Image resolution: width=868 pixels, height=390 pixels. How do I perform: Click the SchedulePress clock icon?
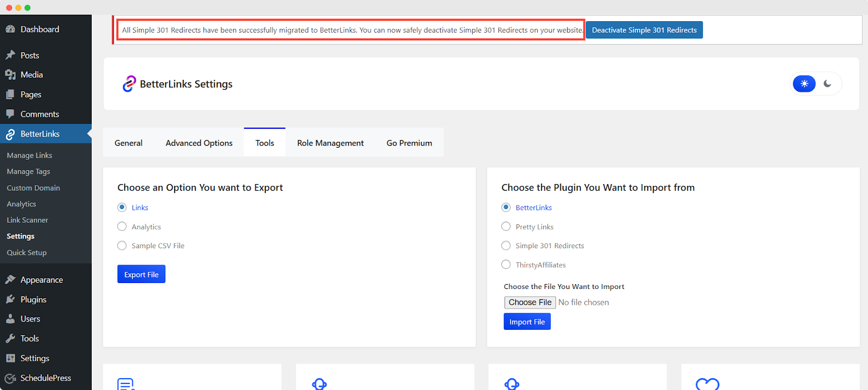tap(10, 378)
